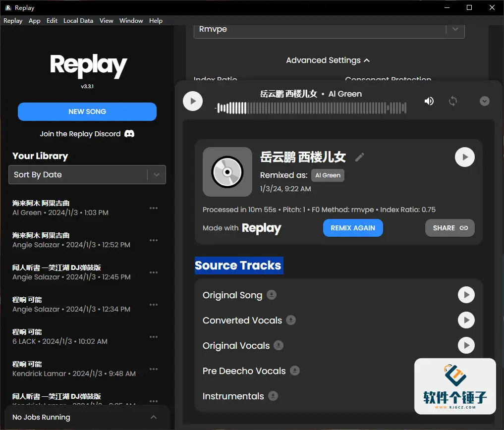The width and height of the screenshot is (504, 430).
Task: Play the Converted Vocals track
Action: 466,320
